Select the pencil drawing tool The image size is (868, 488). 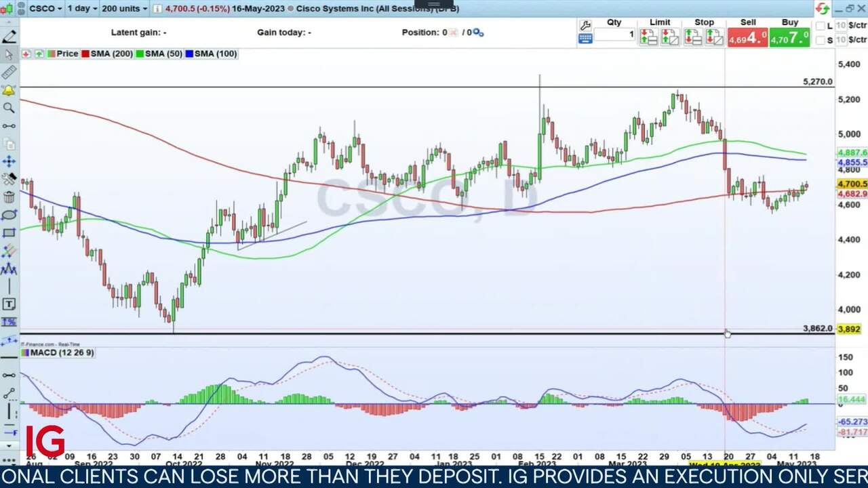tap(9, 36)
